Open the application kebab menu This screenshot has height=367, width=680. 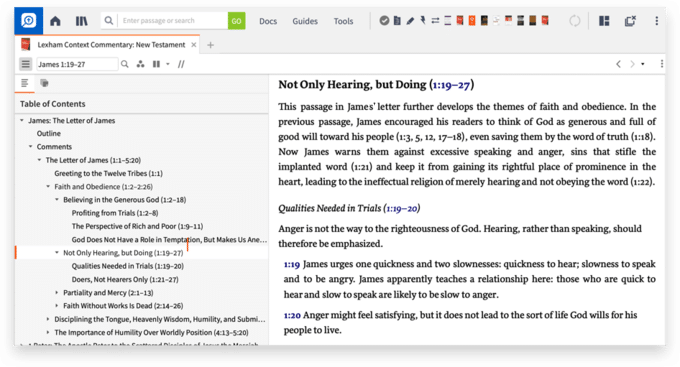coord(657,21)
